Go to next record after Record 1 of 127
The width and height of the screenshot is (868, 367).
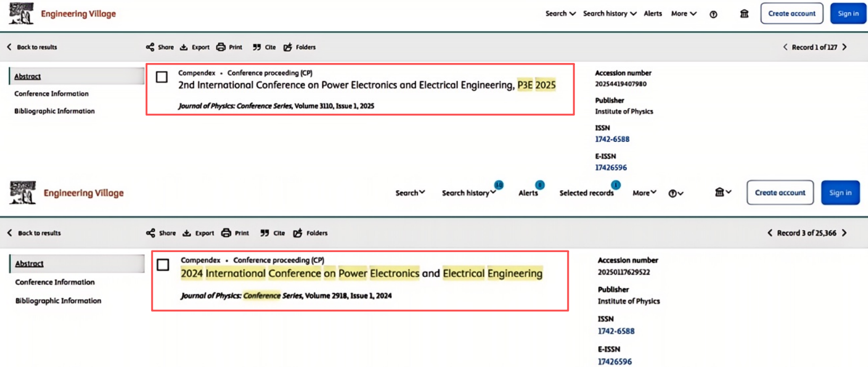(845, 47)
